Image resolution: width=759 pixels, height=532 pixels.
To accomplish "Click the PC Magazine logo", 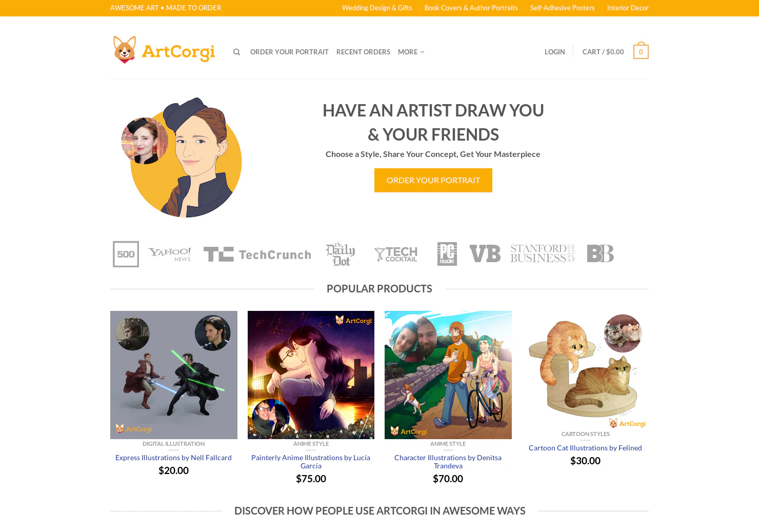I will click(x=447, y=254).
